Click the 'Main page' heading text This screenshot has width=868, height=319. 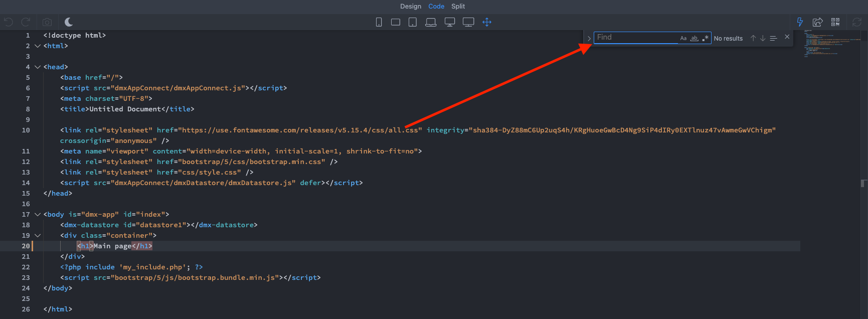[112, 246]
